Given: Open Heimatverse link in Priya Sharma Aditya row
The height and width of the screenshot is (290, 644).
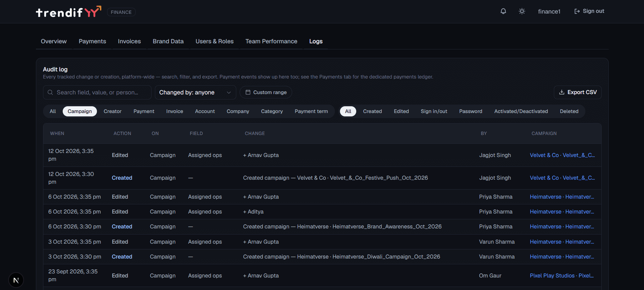Looking at the screenshot, I should [x=562, y=211].
